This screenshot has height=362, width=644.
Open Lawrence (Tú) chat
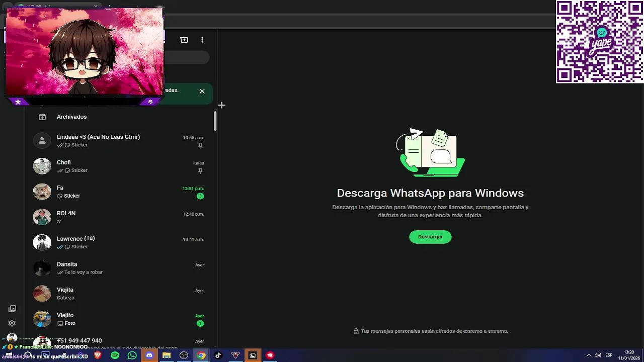(120, 242)
